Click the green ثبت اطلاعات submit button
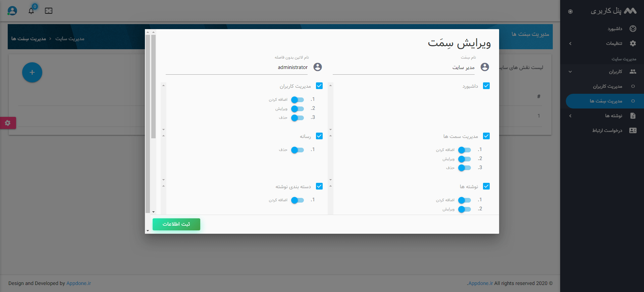 [x=176, y=224]
